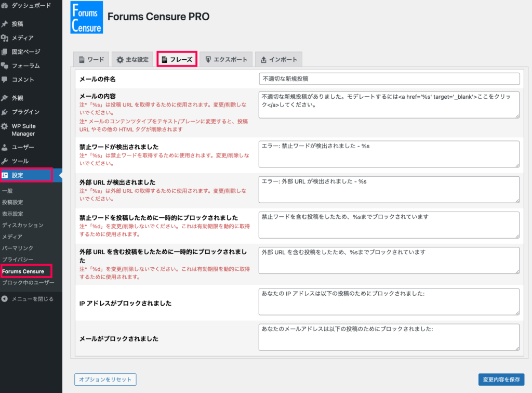Click the pages icon beside 固定ページ
Image resolution: width=532 pixels, height=393 pixels.
pyautogui.click(x=4, y=52)
